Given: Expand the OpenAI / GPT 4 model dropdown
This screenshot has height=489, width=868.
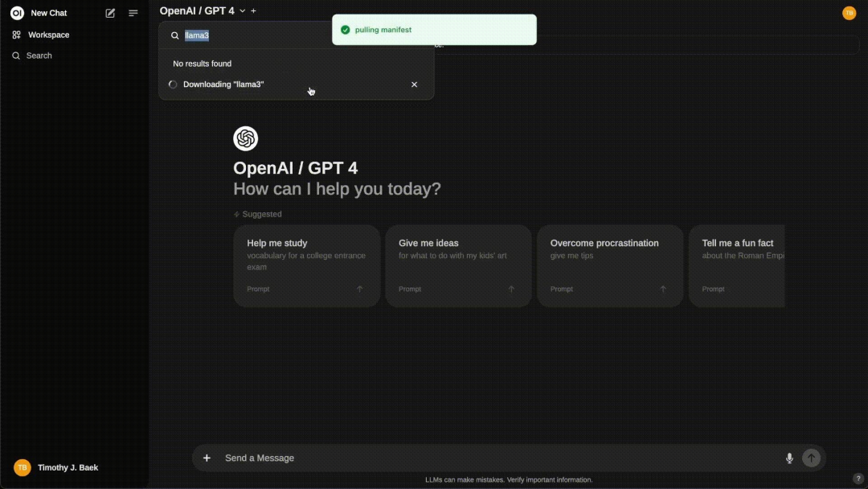Looking at the screenshot, I should coord(202,10).
